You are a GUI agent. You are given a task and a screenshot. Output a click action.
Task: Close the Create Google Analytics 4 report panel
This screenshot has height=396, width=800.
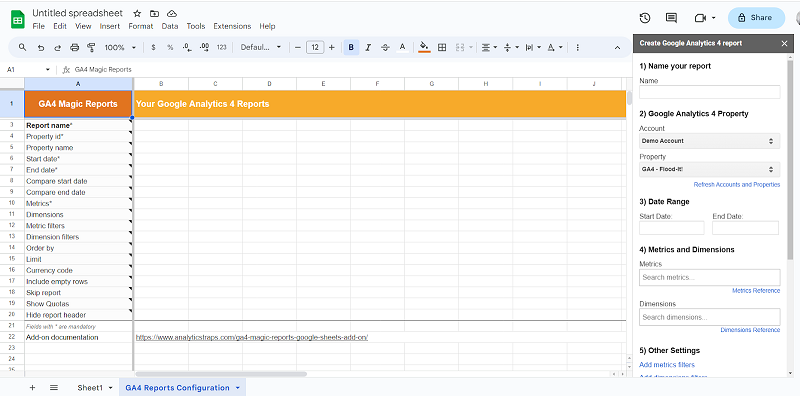click(784, 43)
